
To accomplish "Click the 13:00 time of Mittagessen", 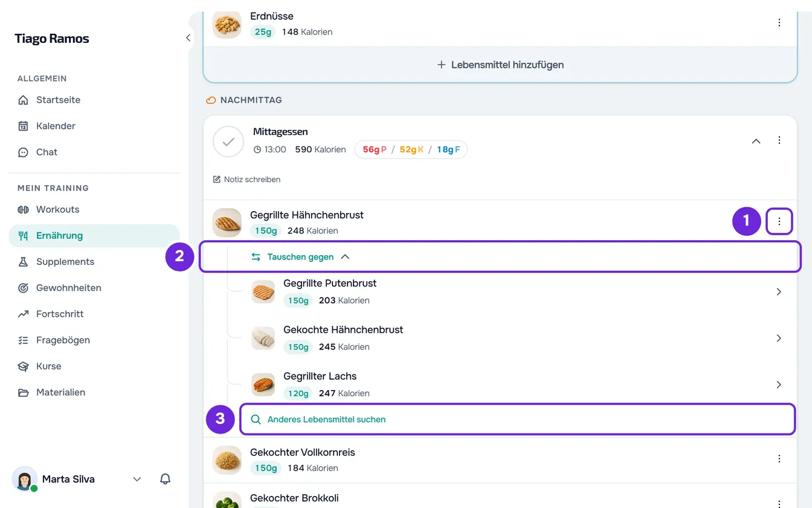I will (x=270, y=149).
